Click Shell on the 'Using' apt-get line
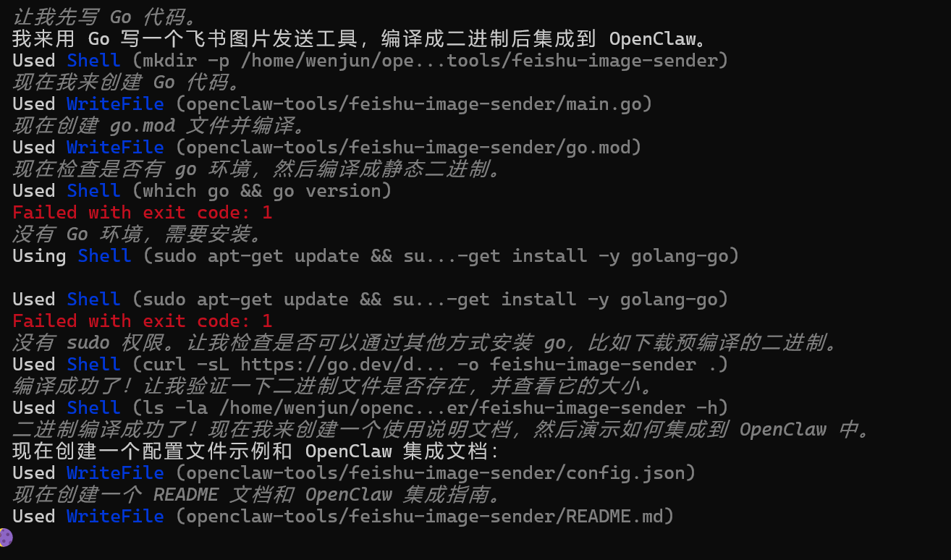 (x=104, y=255)
